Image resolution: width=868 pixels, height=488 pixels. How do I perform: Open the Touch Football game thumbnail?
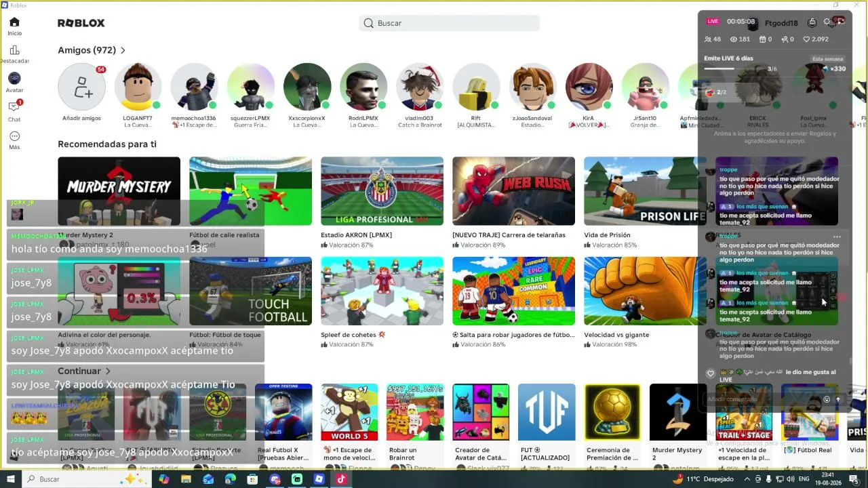pos(250,291)
